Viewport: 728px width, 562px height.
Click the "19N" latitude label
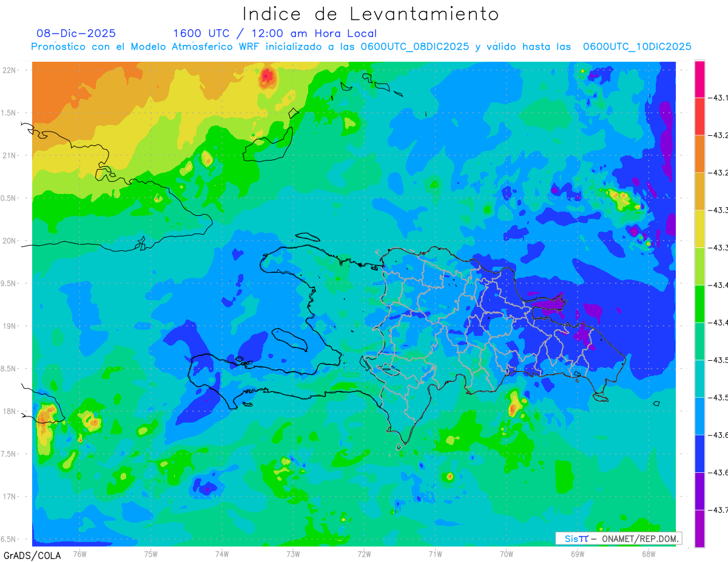[10, 326]
